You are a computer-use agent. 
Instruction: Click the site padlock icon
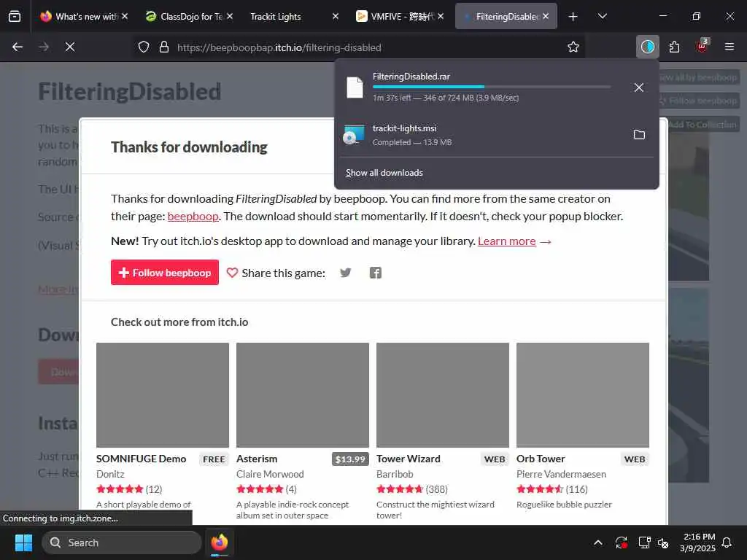coord(164,47)
